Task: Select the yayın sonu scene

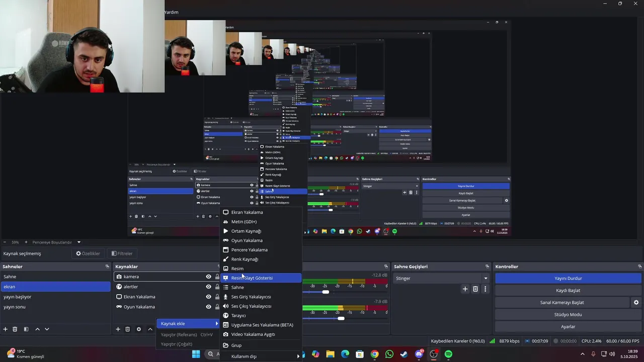Action: 55,307
